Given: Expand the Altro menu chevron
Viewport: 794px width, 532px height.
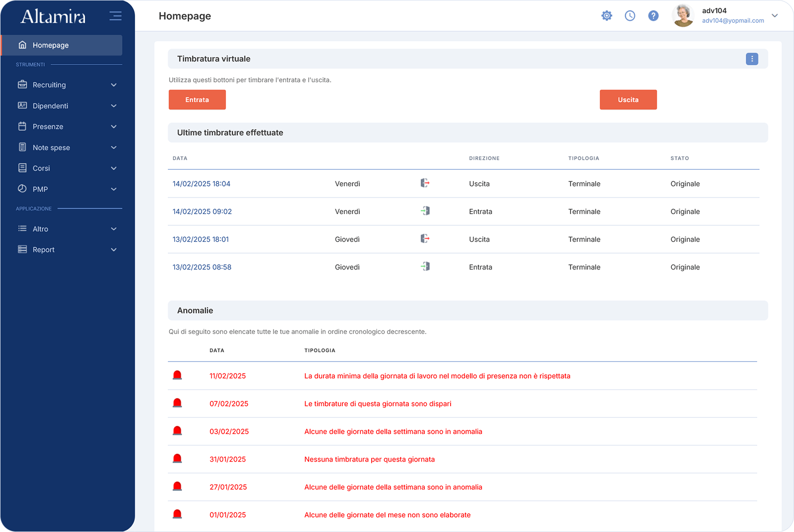Looking at the screenshot, I should (x=114, y=229).
